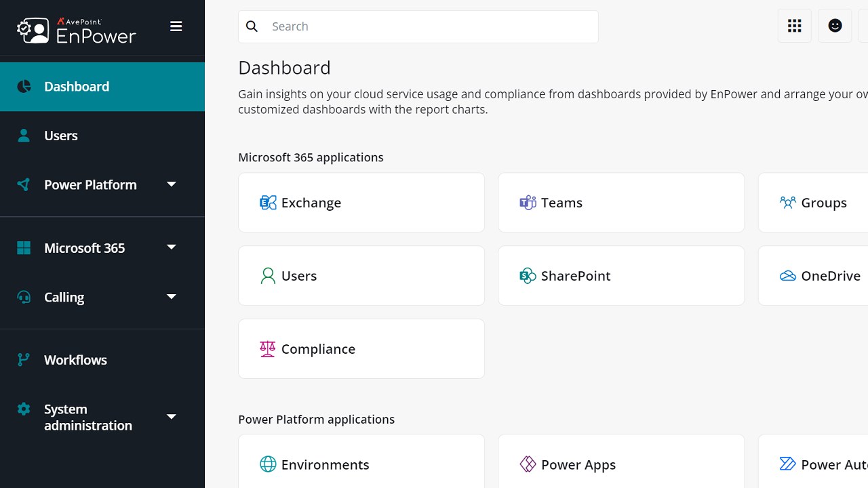This screenshot has height=488, width=868.
Task: Open the Exchange dashboard card
Action: point(361,203)
